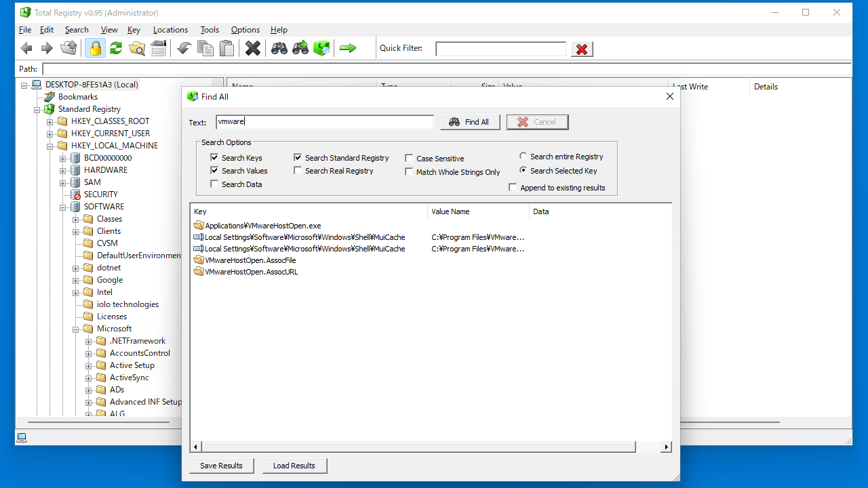Image resolution: width=868 pixels, height=488 pixels.
Task: Toggle the Read Only lock icon
Action: pos(95,48)
